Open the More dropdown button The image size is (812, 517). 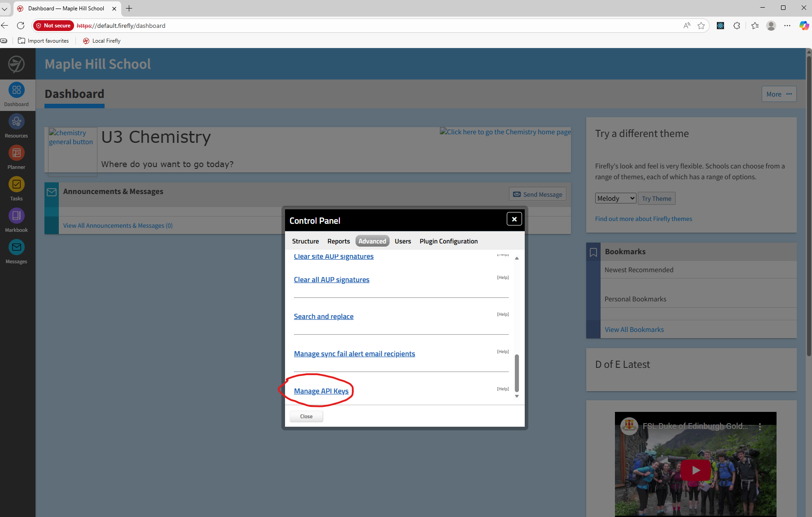coord(779,94)
